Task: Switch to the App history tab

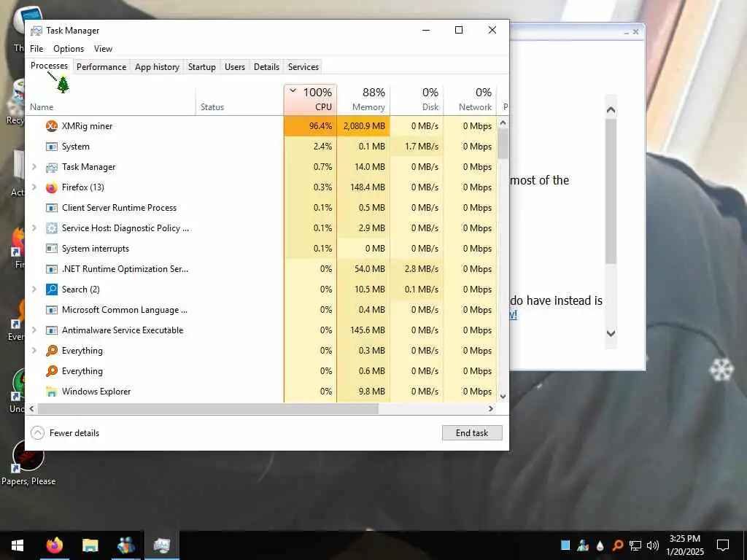Action: pos(158,66)
